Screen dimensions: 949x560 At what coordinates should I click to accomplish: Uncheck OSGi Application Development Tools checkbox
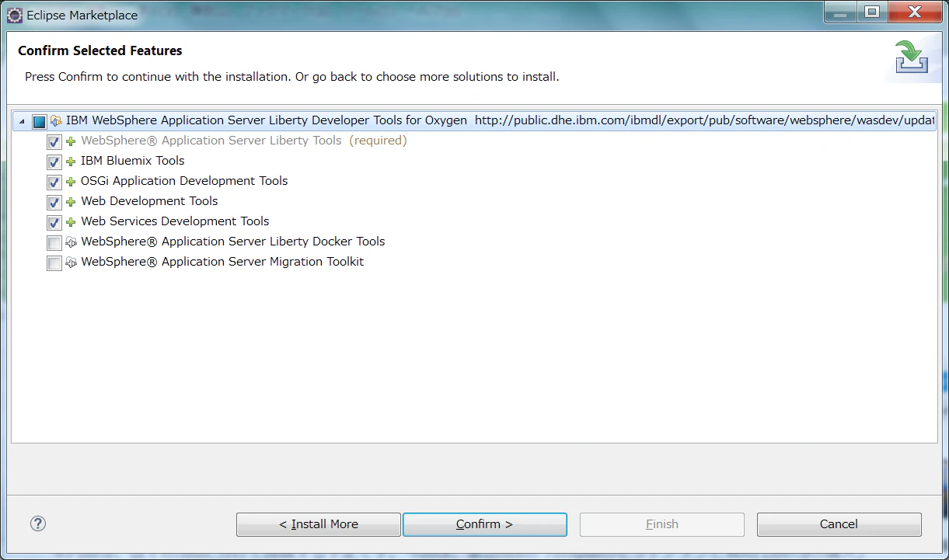coord(54,183)
